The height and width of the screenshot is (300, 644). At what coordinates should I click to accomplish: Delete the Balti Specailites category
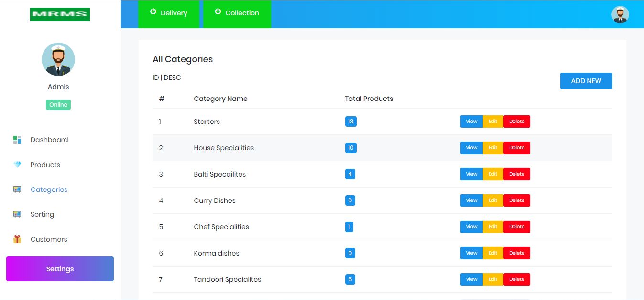click(x=516, y=174)
